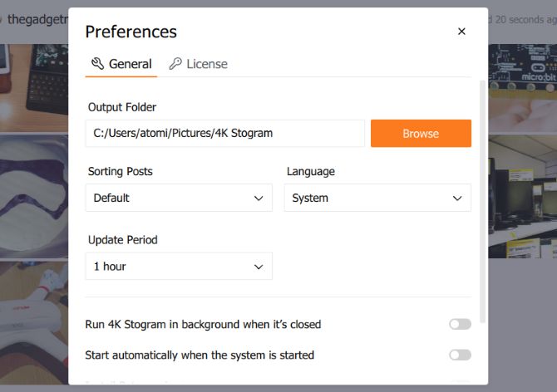Click the micro:bit circuit board thumbnail

pyautogui.click(x=523, y=88)
